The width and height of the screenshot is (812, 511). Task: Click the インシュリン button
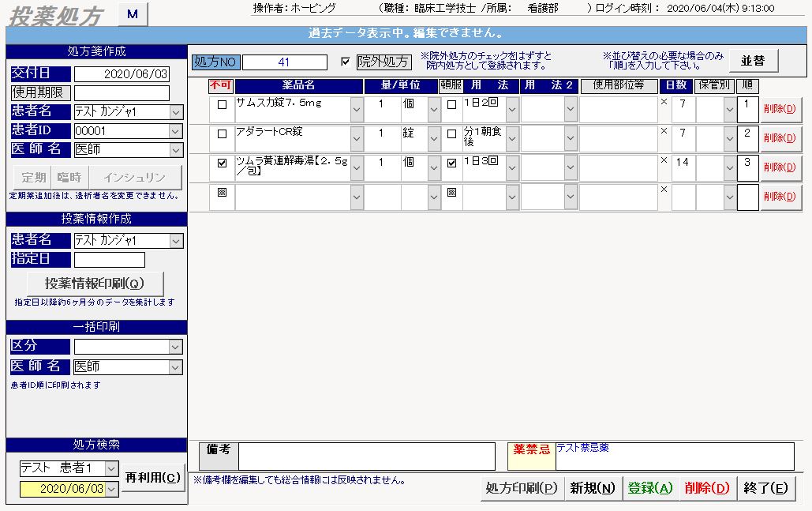(x=135, y=178)
